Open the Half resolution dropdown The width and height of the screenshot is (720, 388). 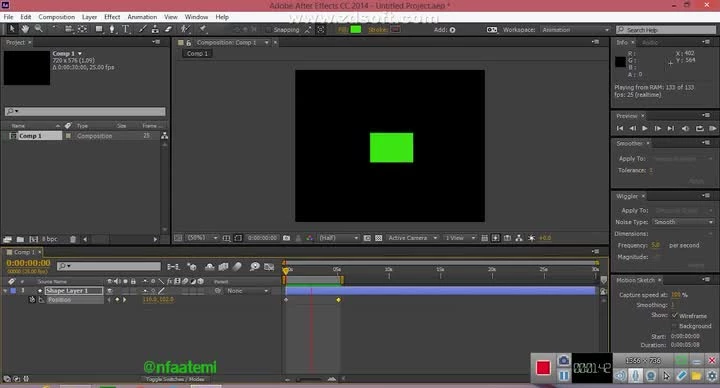pos(339,238)
